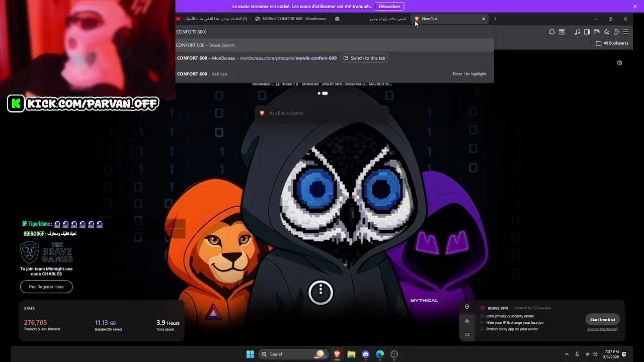This screenshot has height=362, width=644.
Task: Open File Explorer from the taskbar
Action: 351,354
